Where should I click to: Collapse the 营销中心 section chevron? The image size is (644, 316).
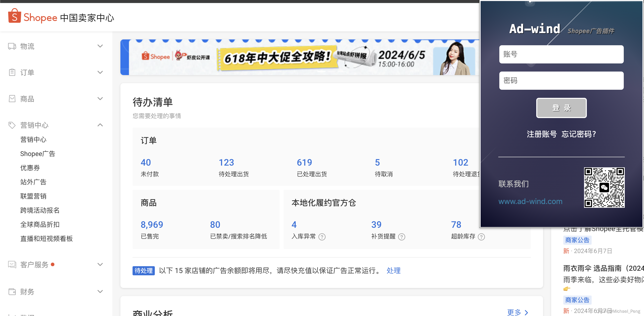click(100, 125)
